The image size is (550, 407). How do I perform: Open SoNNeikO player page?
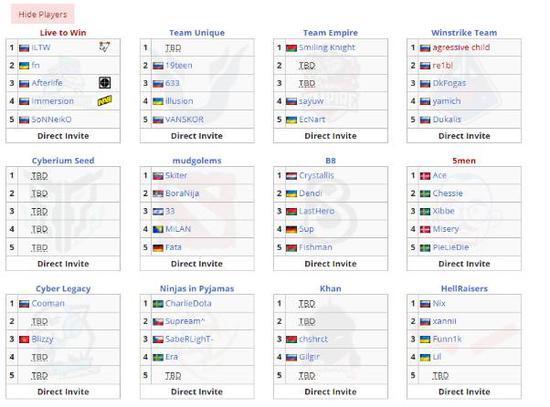pyautogui.click(x=51, y=119)
